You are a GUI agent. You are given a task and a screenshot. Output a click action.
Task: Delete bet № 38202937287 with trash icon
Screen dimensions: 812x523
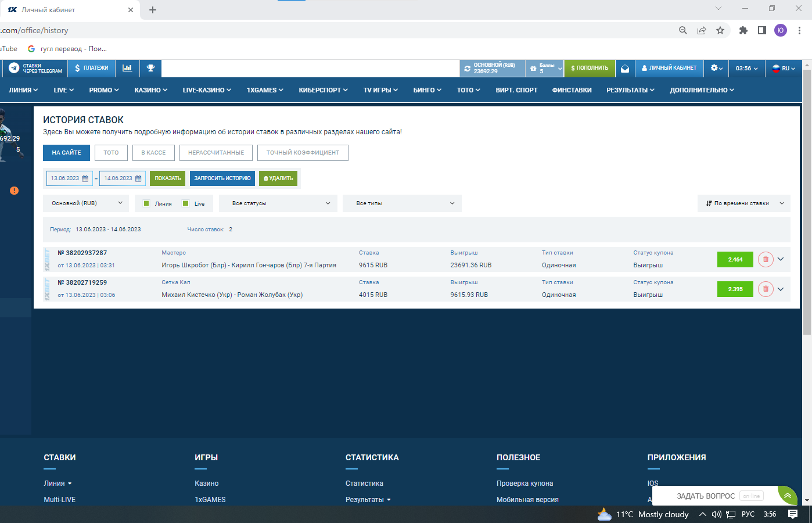[x=766, y=259]
